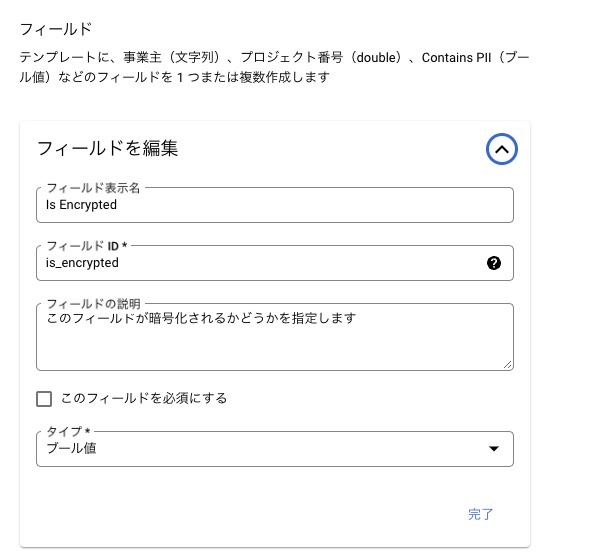Open the タイプ dropdown arrow

(x=494, y=448)
